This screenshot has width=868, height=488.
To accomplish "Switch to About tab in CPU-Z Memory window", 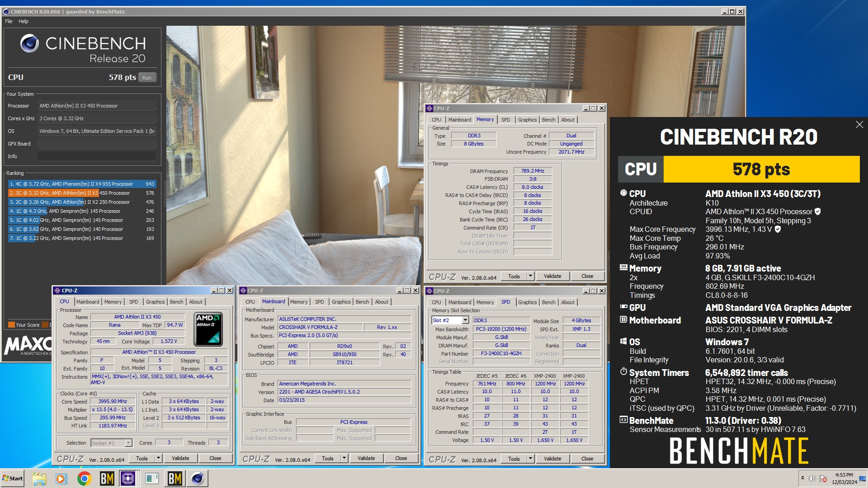I will tap(568, 120).
